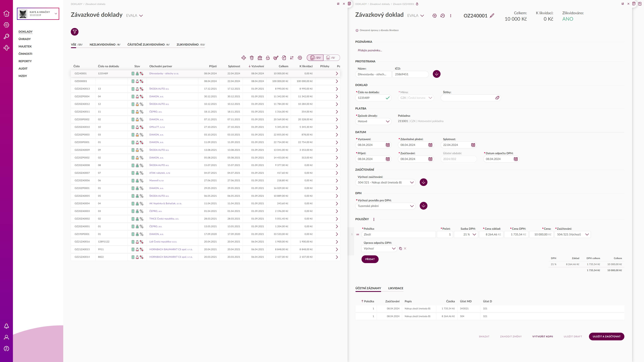This screenshot has width=644, height=362.
Task: Load partner data with the round button beside IČO
Action: pos(436,74)
